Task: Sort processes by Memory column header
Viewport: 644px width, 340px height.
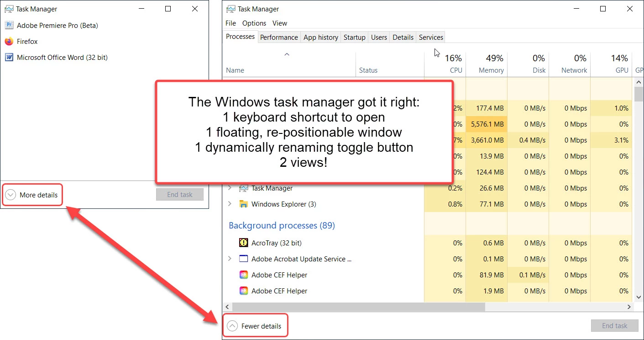Action: [x=487, y=64]
